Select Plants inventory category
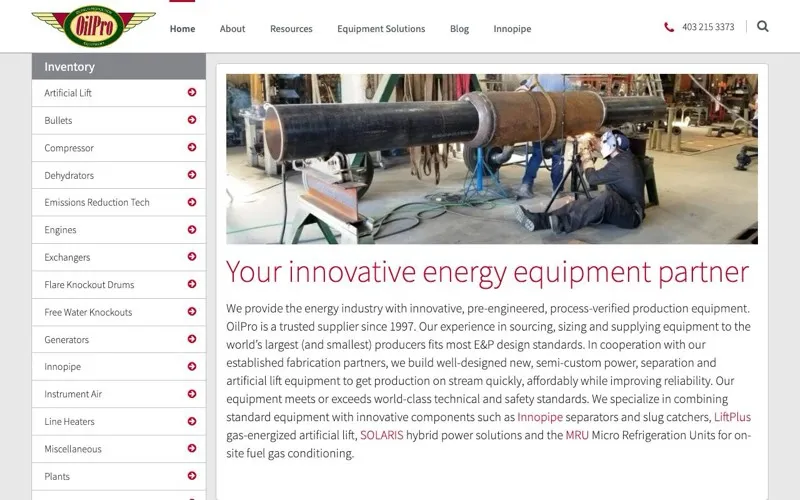The height and width of the screenshot is (500, 800). [x=119, y=477]
